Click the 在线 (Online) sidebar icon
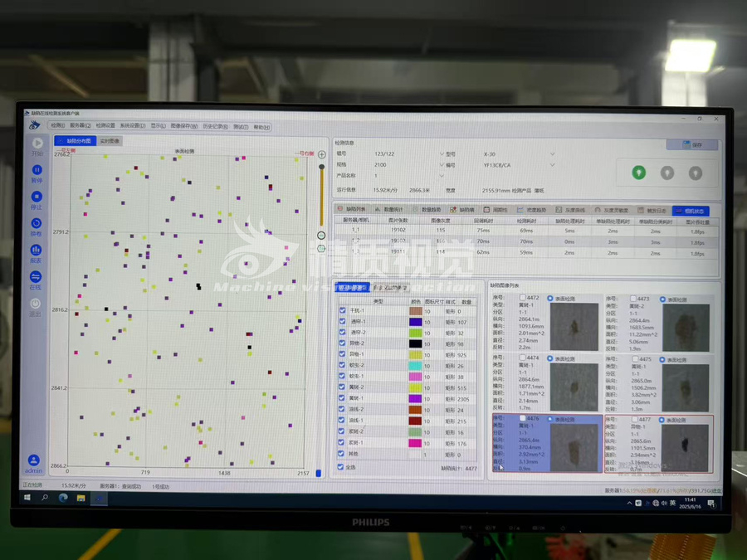Image resolution: width=747 pixels, height=560 pixels. click(x=36, y=277)
